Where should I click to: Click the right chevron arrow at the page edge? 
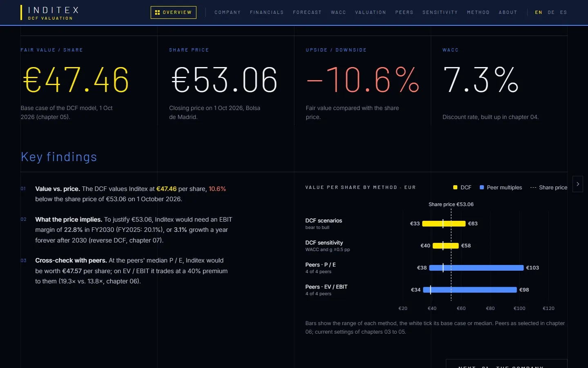[x=578, y=184]
